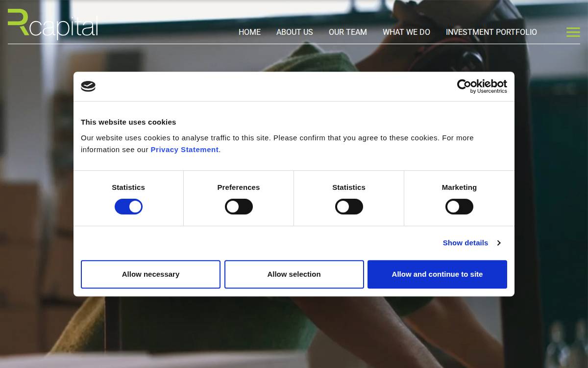Image resolution: width=588 pixels, height=368 pixels.
Task: Open the ABOUT US menu item
Action: click(x=294, y=32)
